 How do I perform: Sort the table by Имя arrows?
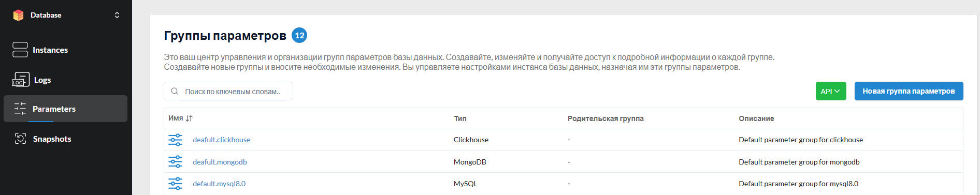point(189,118)
